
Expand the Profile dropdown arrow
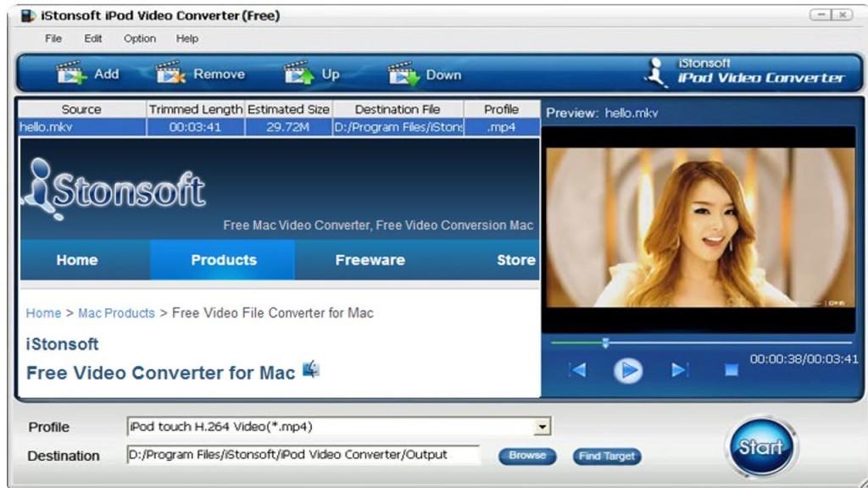point(542,427)
